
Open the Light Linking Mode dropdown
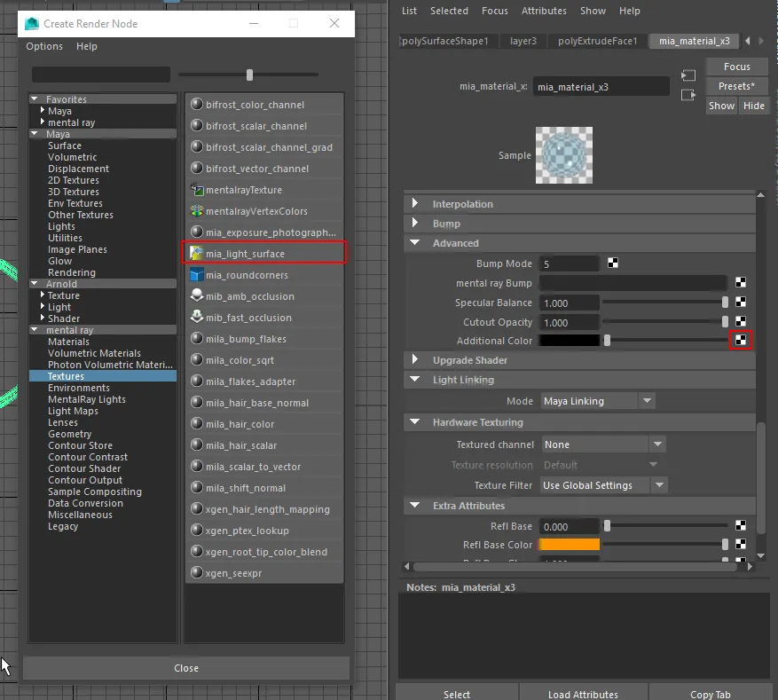point(597,401)
